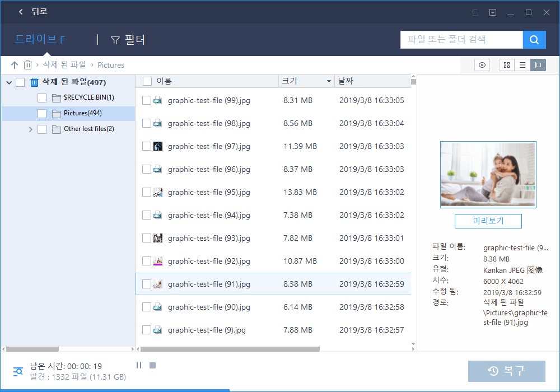Click the Other lost files(2) folder icon
The image size is (560, 392).
(57, 129)
